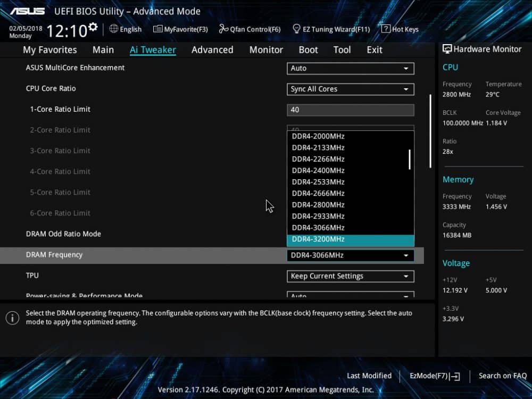Click the 1-Core Ratio Limit field
Viewport: 532px width, 399px height.
tap(351, 110)
